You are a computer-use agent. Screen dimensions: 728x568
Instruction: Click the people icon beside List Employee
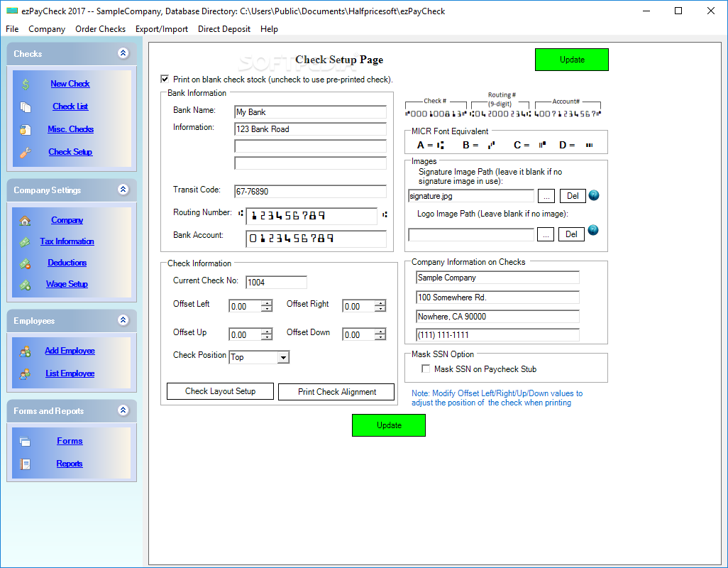pos(26,374)
